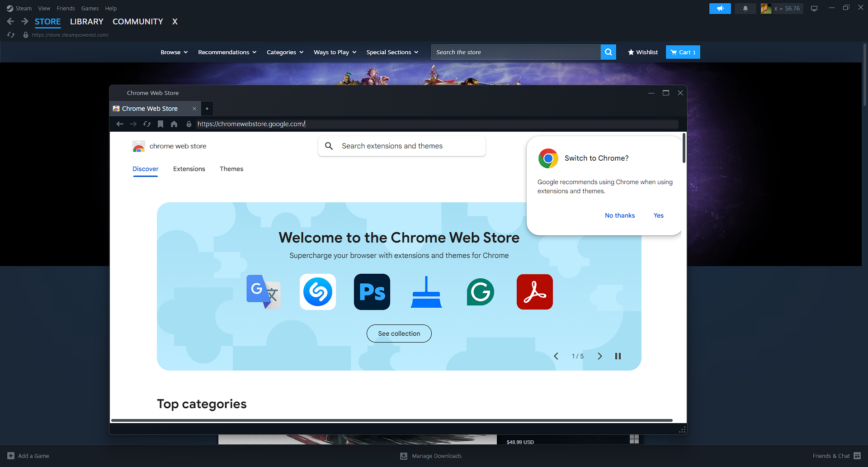Click Search extensions and themes field
868x467 pixels.
[x=402, y=146]
